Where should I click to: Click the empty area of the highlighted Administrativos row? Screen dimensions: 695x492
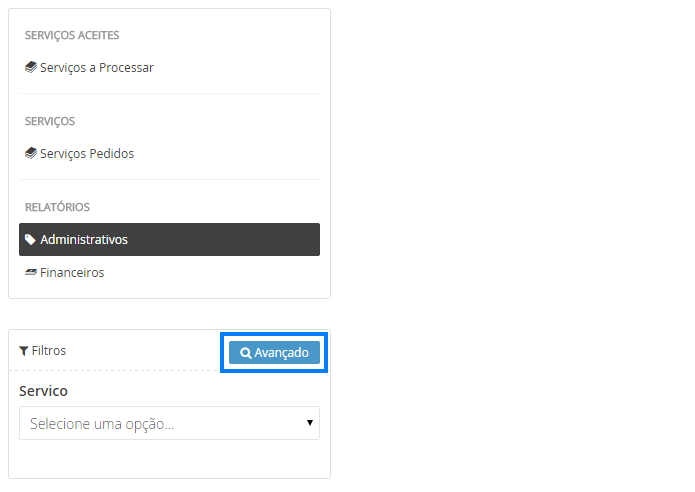point(230,240)
